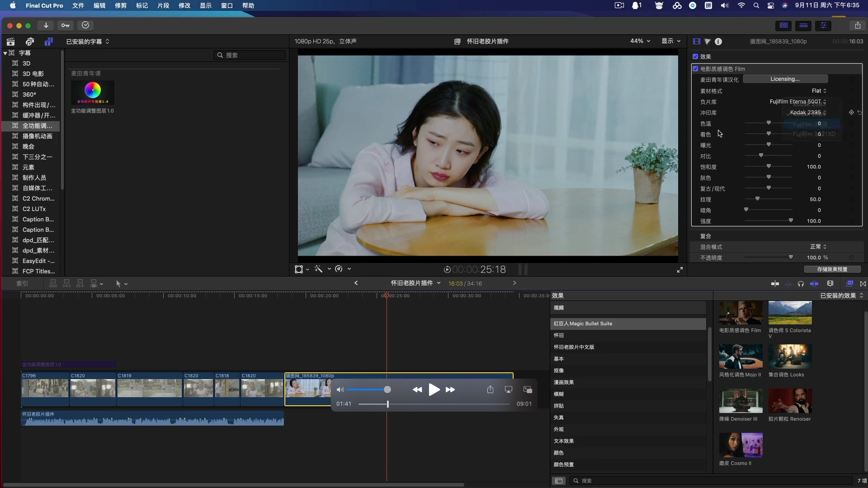Open the retime speedometer icon
This screenshot has height=488, width=868.
click(339, 269)
